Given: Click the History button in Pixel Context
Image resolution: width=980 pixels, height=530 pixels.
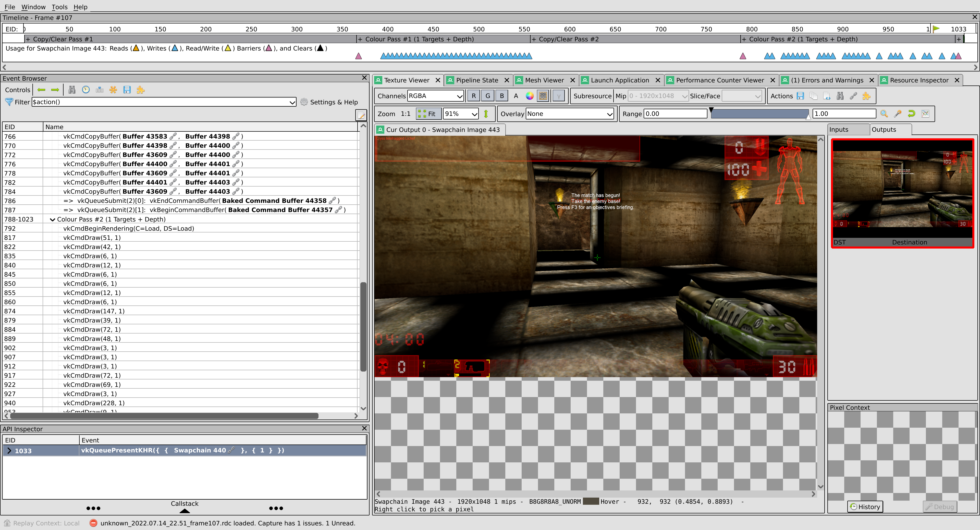Looking at the screenshot, I should 865,507.
